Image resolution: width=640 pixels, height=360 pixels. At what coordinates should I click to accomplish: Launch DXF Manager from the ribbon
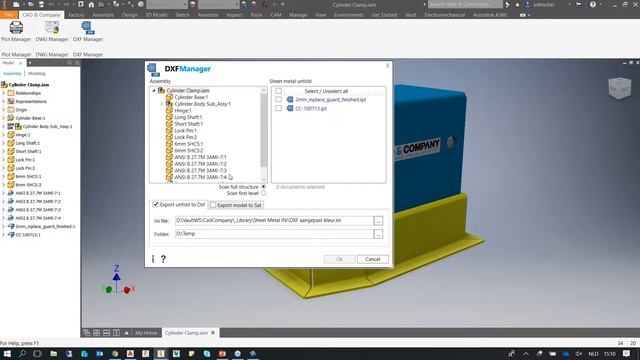tap(88, 31)
